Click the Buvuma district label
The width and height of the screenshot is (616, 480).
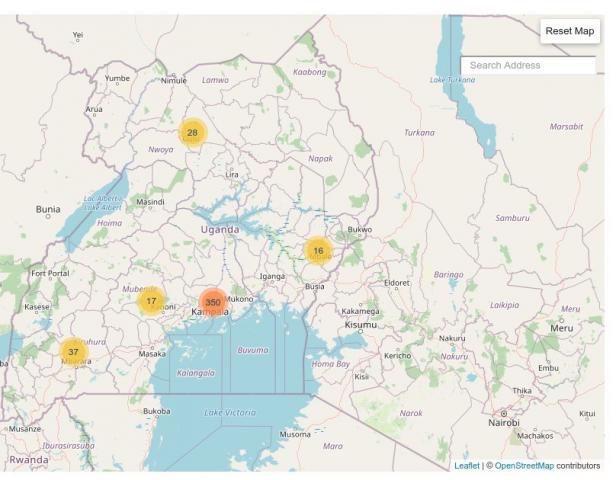(253, 350)
